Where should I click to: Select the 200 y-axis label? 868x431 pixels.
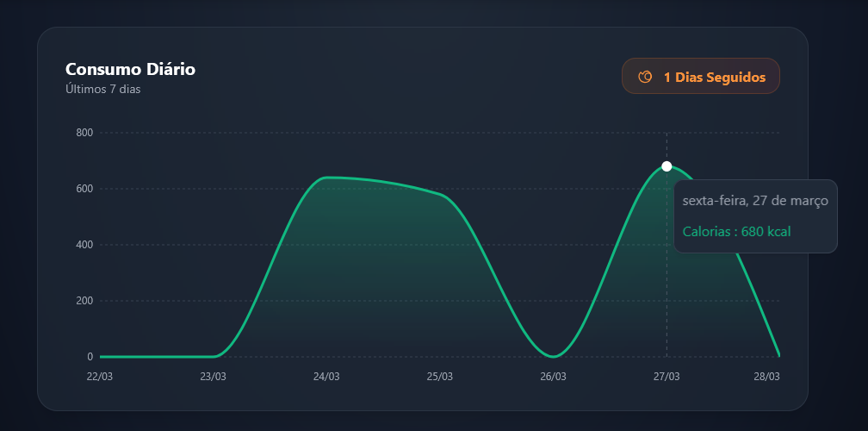click(84, 301)
